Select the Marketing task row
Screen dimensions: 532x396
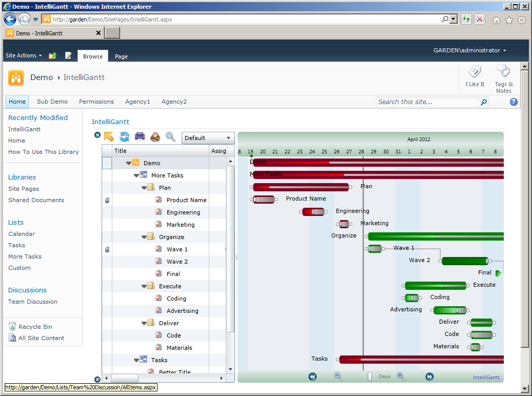[164, 225]
